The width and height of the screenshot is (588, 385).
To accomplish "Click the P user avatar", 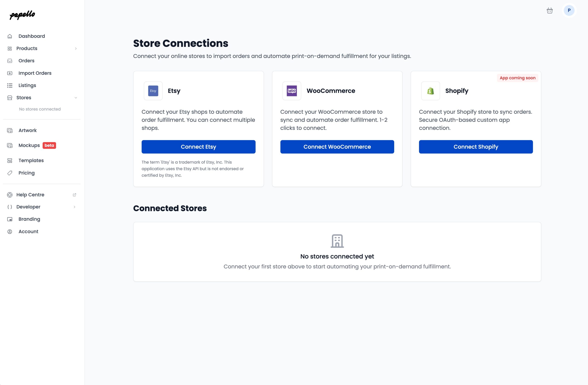I will tap(569, 10).
